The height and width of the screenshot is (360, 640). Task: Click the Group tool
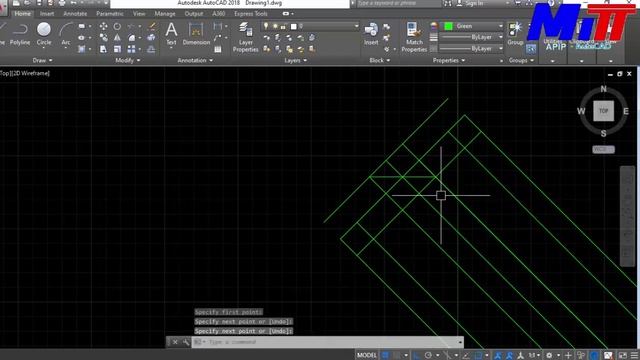[515, 33]
